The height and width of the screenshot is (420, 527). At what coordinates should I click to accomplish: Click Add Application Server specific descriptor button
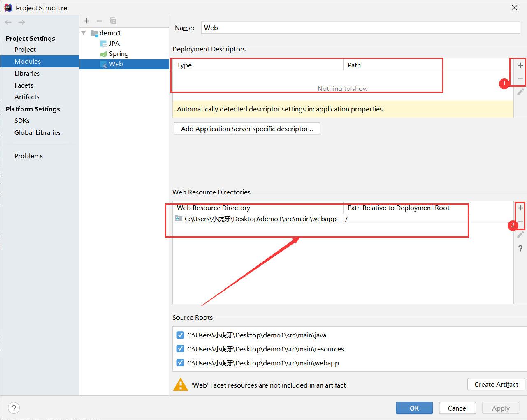(x=247, y=129)
